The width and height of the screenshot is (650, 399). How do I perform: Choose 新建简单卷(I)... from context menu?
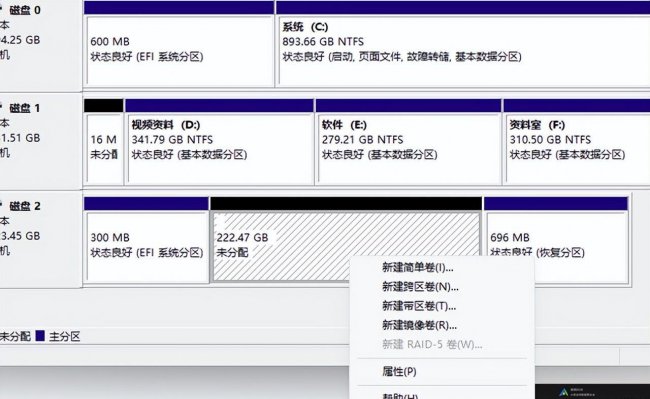coord(442,268)
